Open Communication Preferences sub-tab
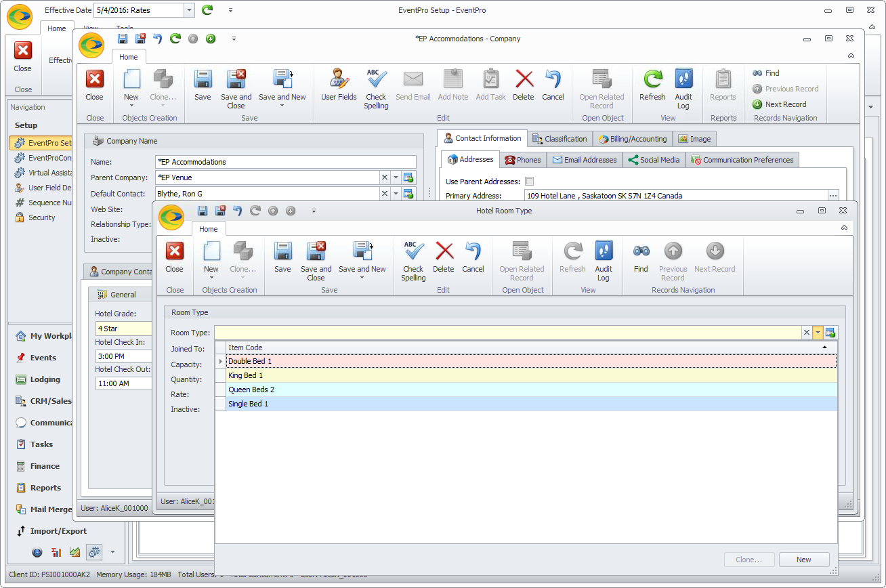 click(742, 160)
